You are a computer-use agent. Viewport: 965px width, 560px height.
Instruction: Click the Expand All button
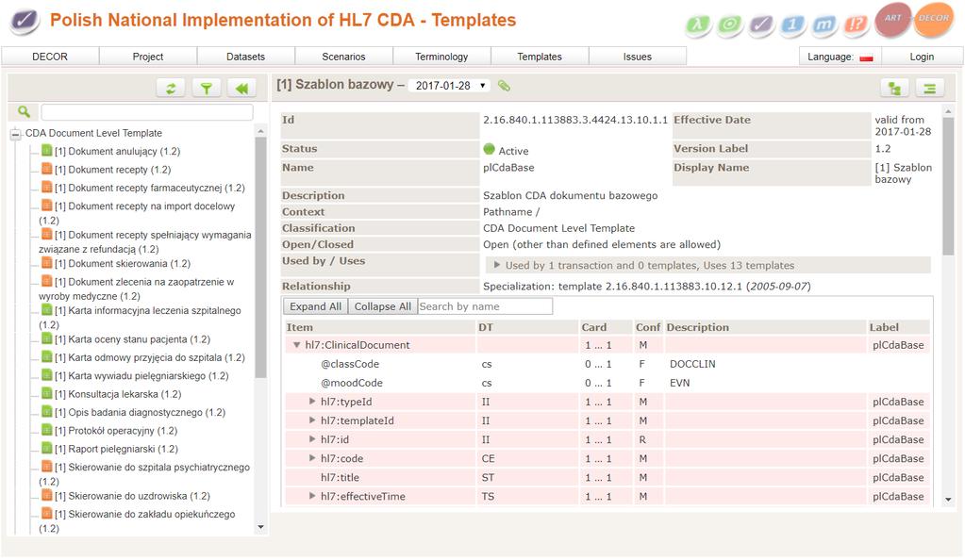(315, 306)
